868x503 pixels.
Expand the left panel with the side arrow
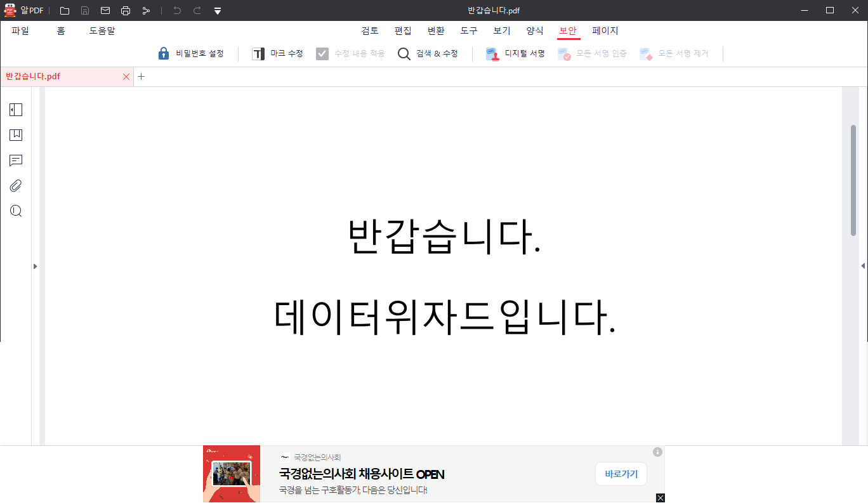click(36, 266)
